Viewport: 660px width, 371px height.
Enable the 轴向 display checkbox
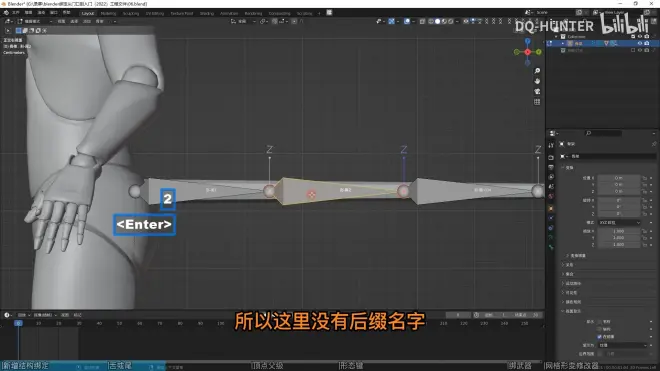click(599, 329)
